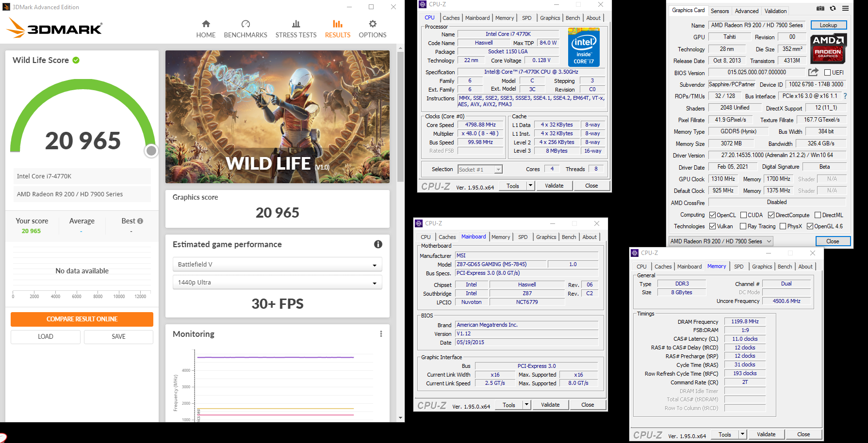Open the GPU-Z graphics card selector dropdown
Screen dimensions: 868x443
click(x=721, y=241)
